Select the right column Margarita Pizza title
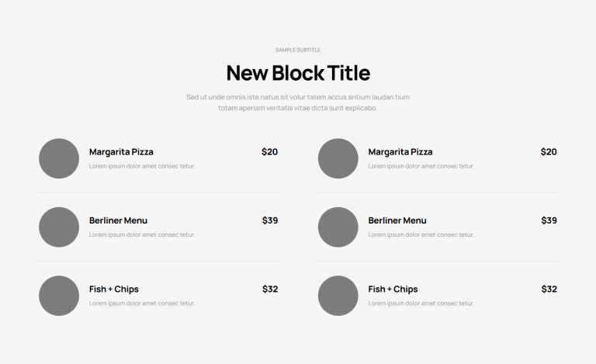The height and width of the screenshot is (364, 596). (x=400, y=152)
